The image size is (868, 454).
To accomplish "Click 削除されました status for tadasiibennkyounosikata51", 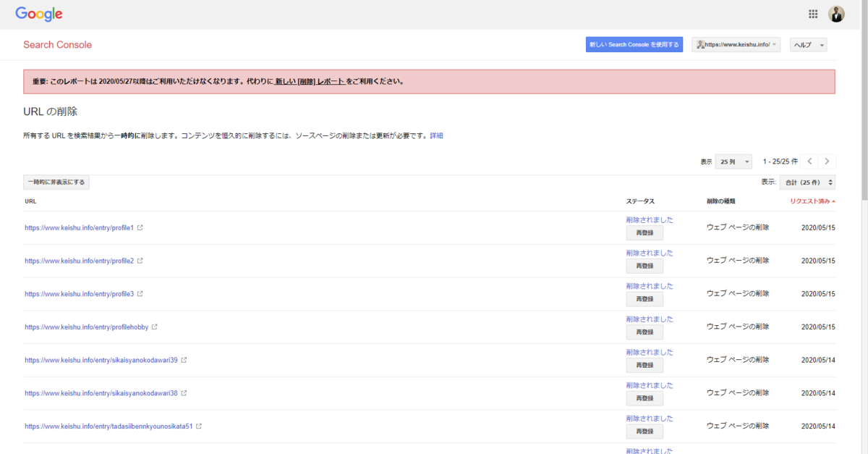I will pos(650,419).
